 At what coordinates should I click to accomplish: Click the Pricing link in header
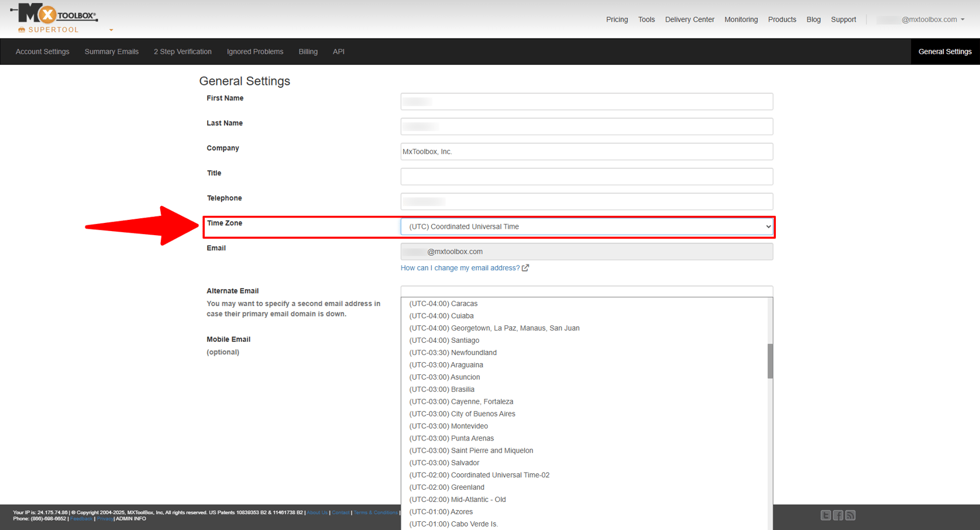click(617, 19)
